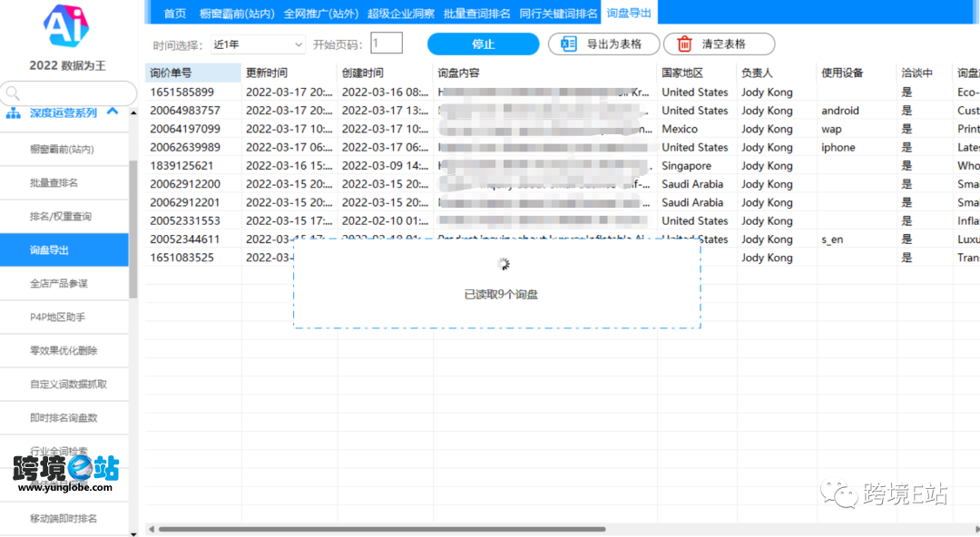Click the wap device cell
980x537 pixels.
pos(831,130)
